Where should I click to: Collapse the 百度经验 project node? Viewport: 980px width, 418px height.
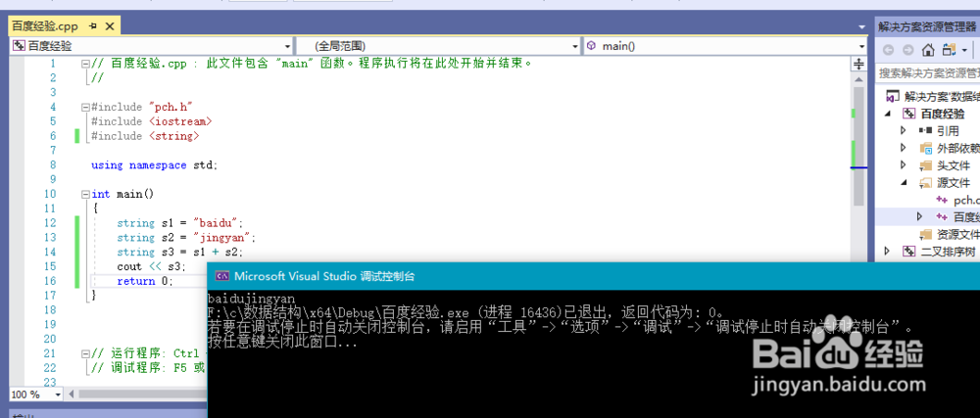[x=888, y=114]
